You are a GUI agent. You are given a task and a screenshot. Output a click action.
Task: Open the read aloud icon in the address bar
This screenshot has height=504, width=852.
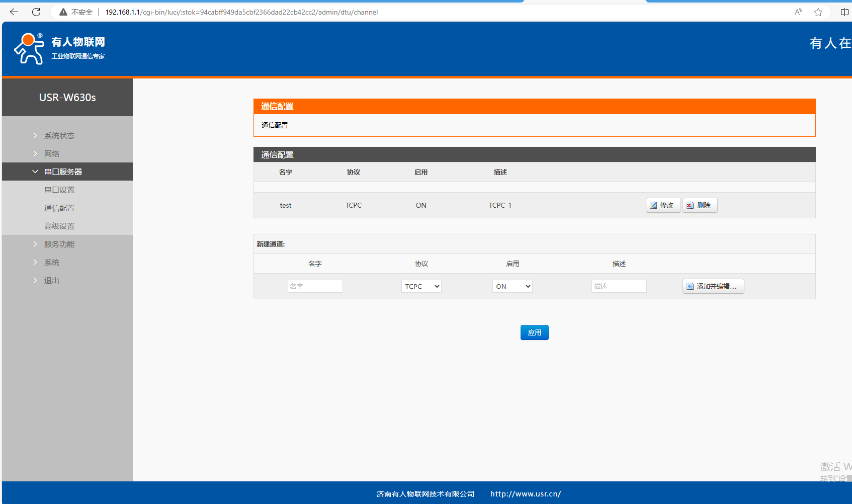click(798, 12)
